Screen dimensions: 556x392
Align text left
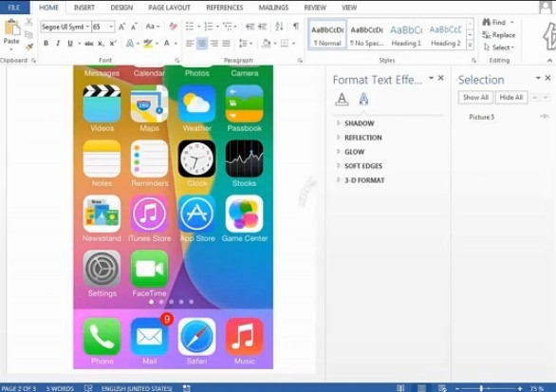190,44
